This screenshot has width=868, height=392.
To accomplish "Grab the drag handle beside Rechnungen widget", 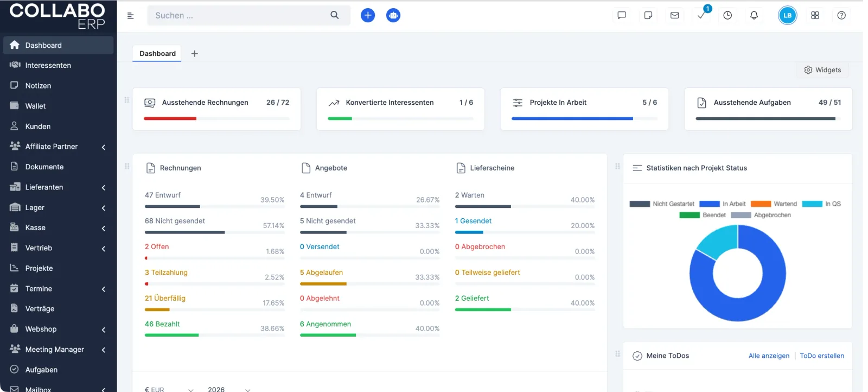I will pyautogui.click(x=127, y=166).
